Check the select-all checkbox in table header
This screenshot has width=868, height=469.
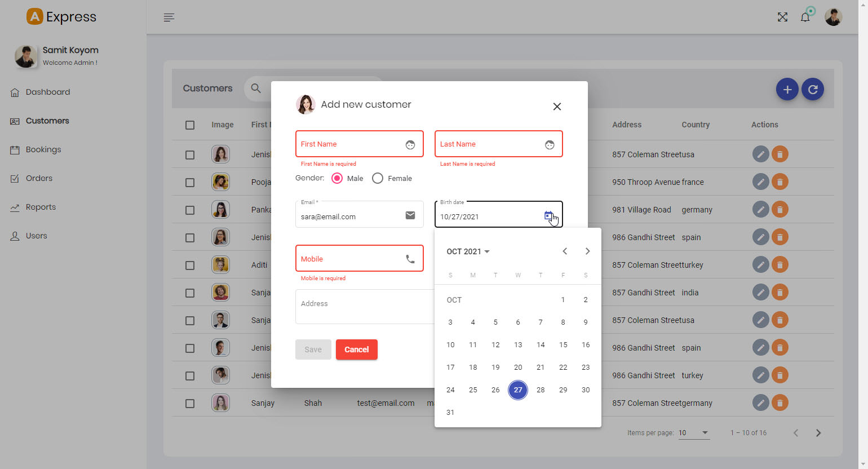pos(190,125)
